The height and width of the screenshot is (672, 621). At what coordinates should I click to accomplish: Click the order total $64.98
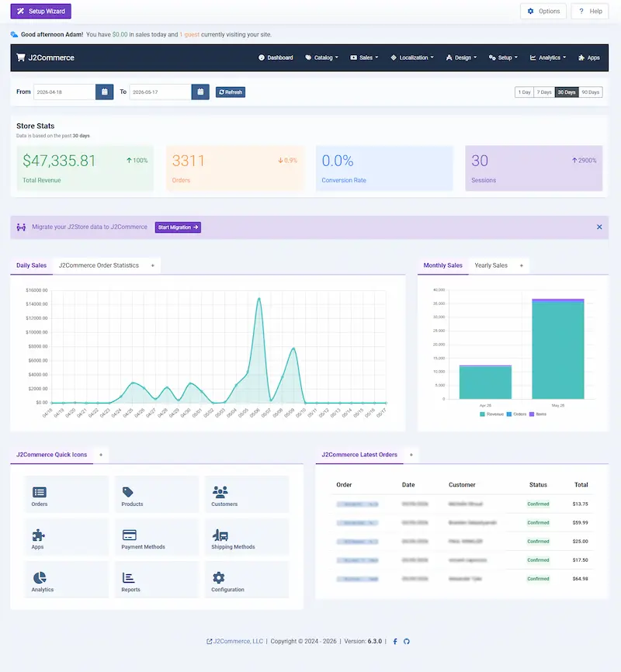(x=580, y=579)
